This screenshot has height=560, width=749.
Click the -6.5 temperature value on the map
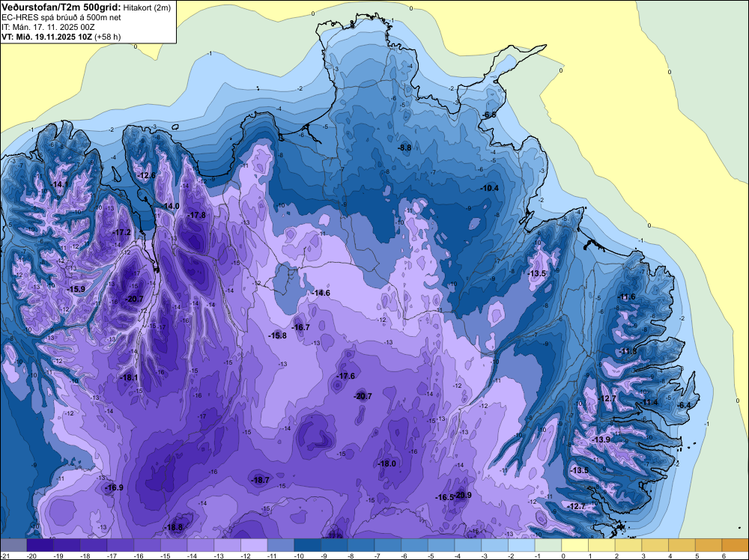click(489, 115)
